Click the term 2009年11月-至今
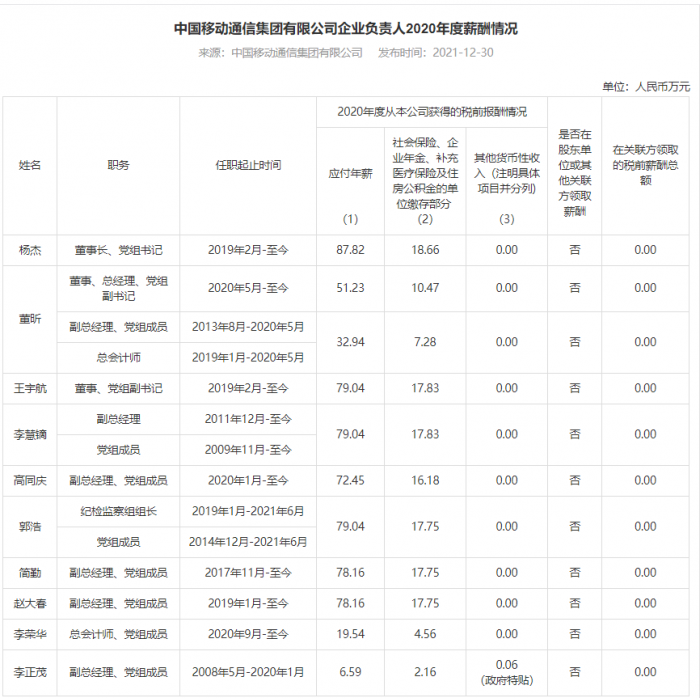The width and height of the screenshot is (700, 698). 248,450
